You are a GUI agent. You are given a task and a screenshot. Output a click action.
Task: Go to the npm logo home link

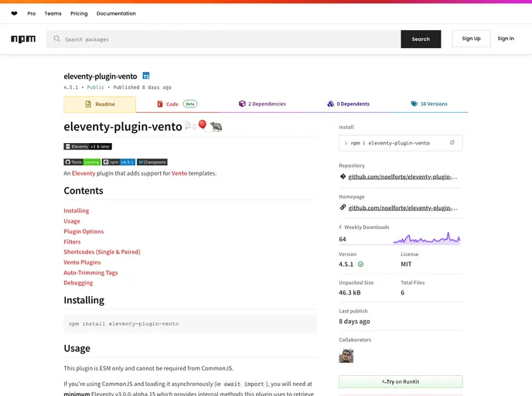pos(23,39)
